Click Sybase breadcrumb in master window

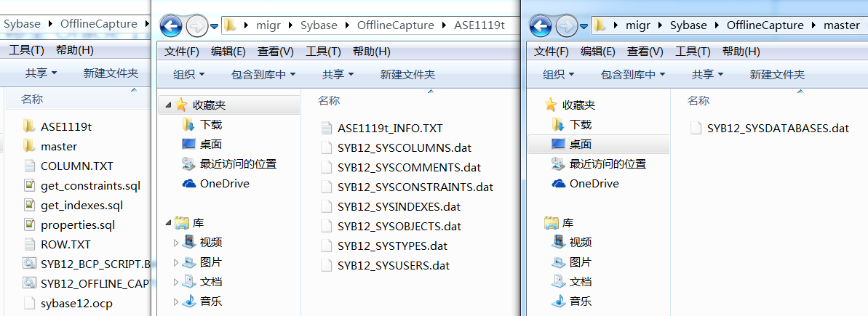tap(688, 25)
